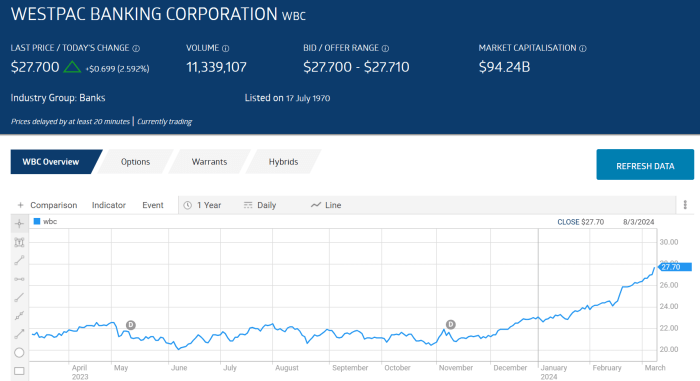Select the ellipse drawing tool
Viewport: 700px width, 381px height.
coord(19,353)
